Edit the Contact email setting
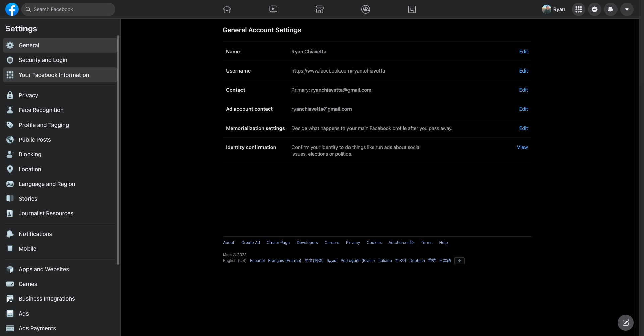This screenshot has height=336, width=644. pos(523,90)
